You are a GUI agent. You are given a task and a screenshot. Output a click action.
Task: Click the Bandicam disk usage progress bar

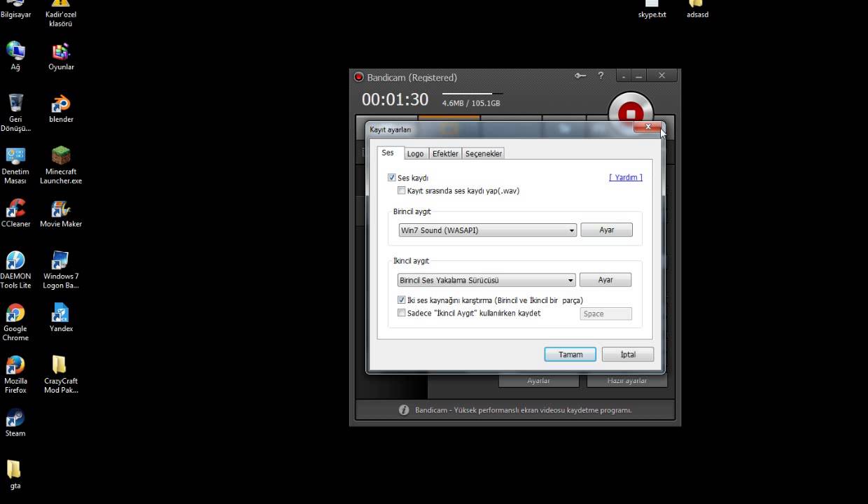tap(472, 93)
